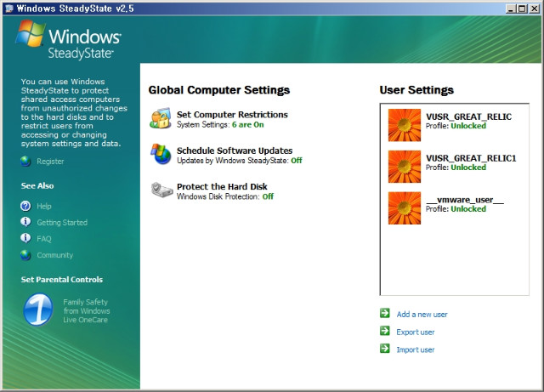Select user name VUSR_GREAT_RELIC

(x=468, y=116)
